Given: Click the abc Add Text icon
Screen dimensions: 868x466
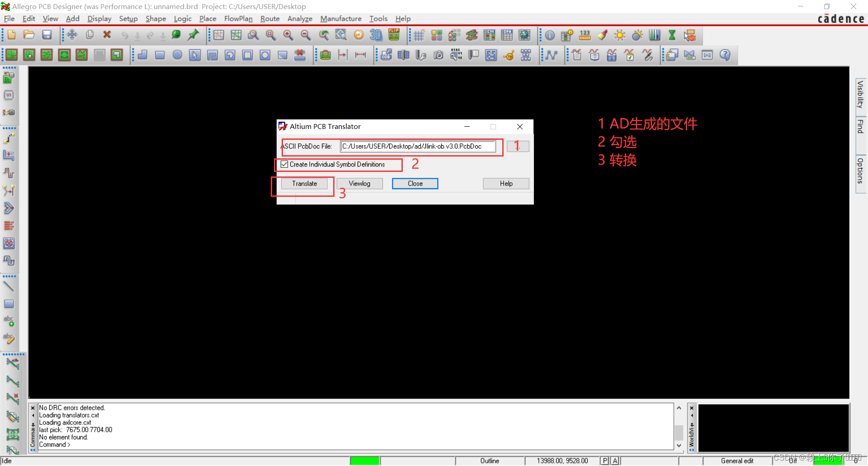Looking at the screenshot, I should coord(9,321).
